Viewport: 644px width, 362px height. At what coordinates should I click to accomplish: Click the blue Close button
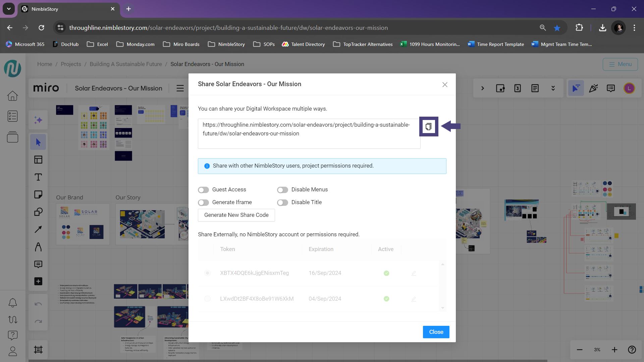point(436,332)
